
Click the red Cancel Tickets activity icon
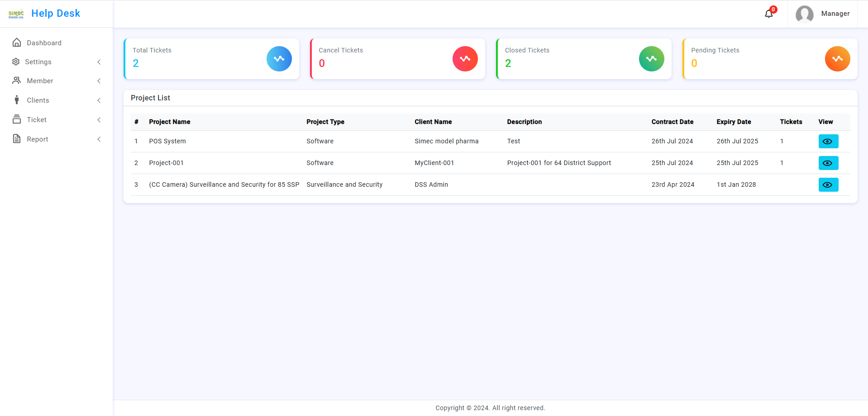(x=465, y=59)
